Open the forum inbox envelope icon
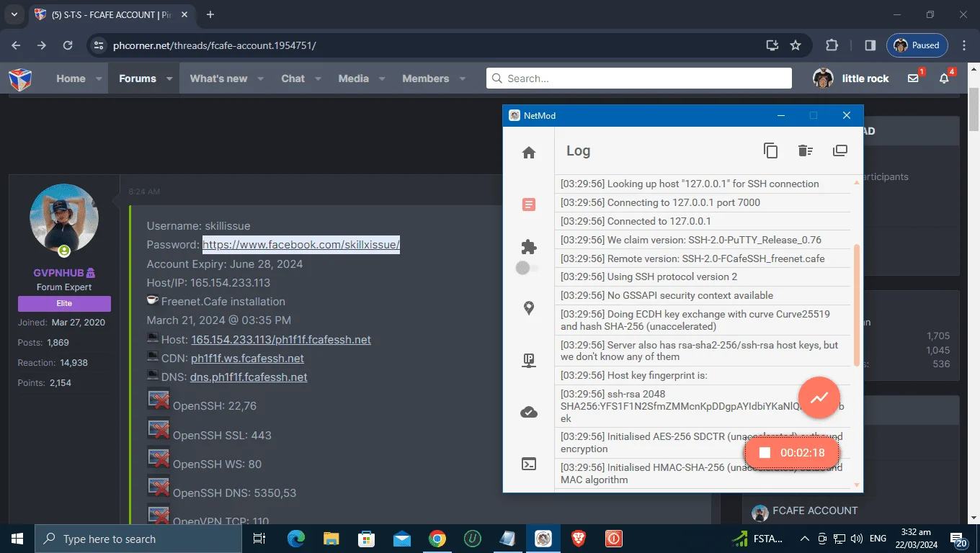 [x=914, y=78]
